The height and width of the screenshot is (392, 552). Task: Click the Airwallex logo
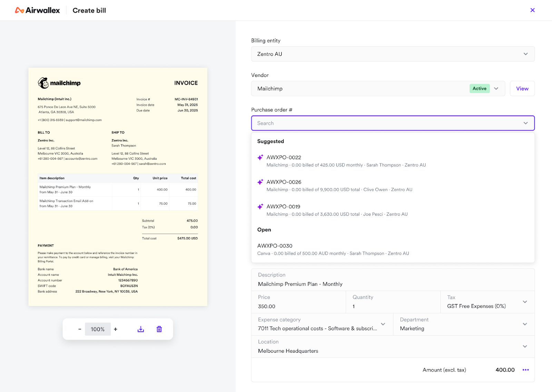[37, 10]
